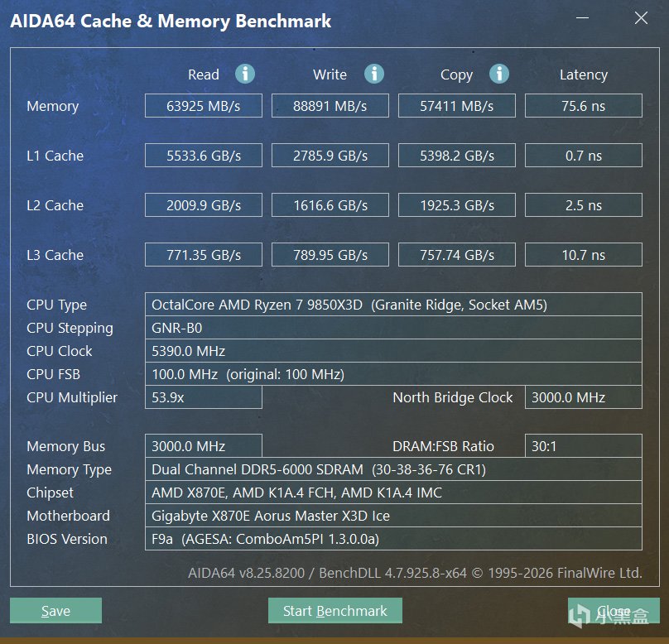Select L1 Cache write 2785.9 GB/s
This screenshot has width=669, height=644.
[x=330, y=156]
